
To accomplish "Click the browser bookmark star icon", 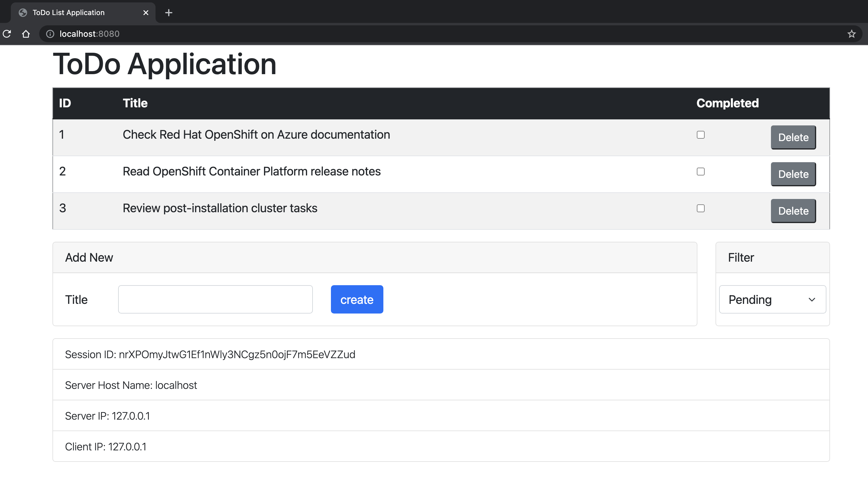I will pos(852,34).
